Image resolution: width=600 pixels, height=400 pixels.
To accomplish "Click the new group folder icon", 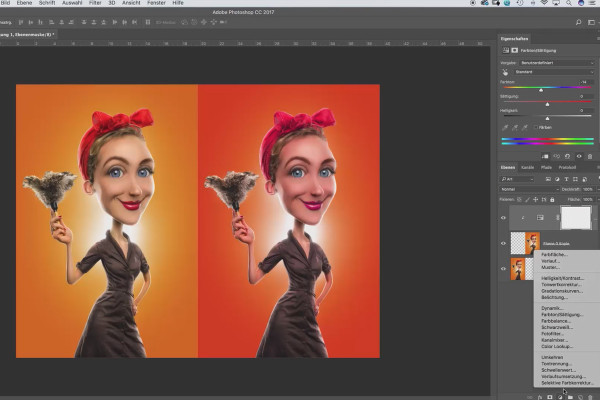I will pos(570,397).
